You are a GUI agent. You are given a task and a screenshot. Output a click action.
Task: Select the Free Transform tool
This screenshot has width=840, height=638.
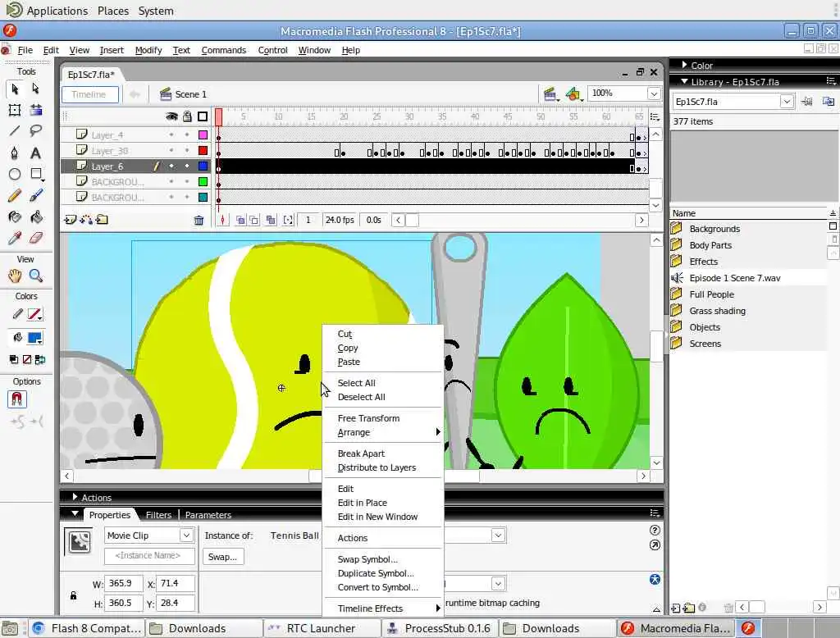point(15,110)
